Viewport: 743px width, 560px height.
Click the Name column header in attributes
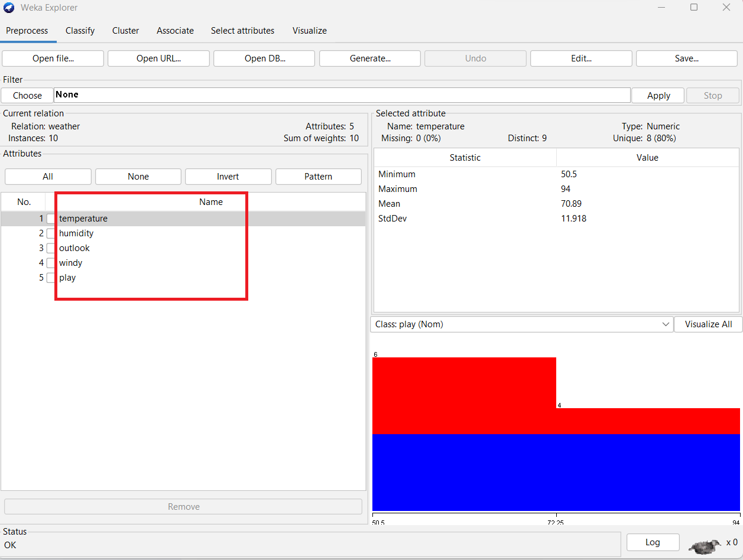pos(206,202)
